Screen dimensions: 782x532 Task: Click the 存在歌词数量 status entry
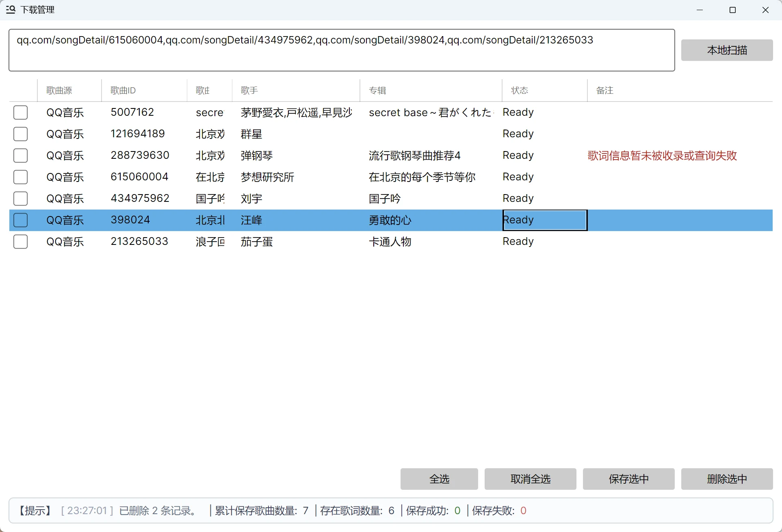point(357,511)
